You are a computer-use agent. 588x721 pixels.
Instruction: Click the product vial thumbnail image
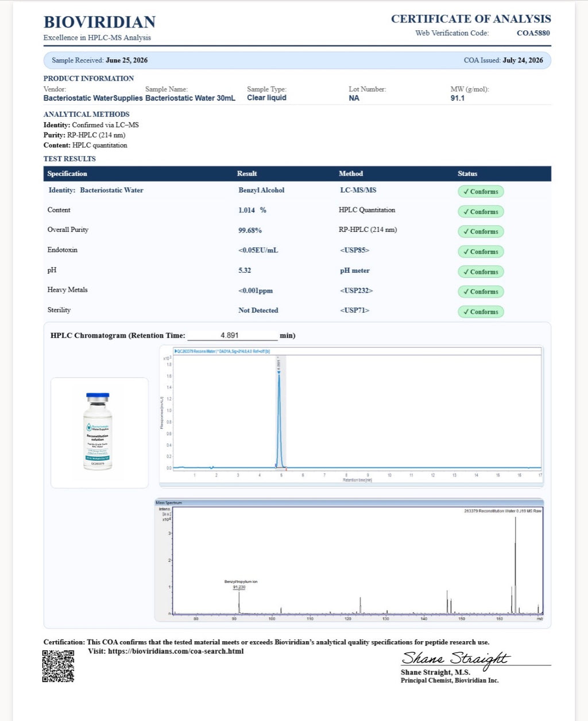98,431
